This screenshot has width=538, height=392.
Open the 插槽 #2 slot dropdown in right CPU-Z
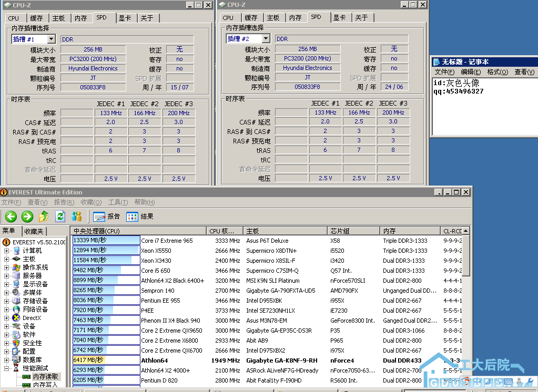(266, 39)
